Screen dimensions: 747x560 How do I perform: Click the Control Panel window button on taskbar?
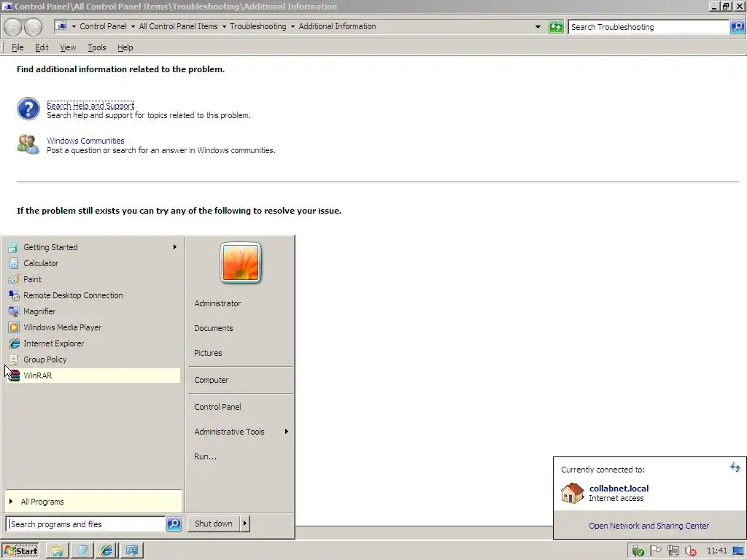(131, 551)
